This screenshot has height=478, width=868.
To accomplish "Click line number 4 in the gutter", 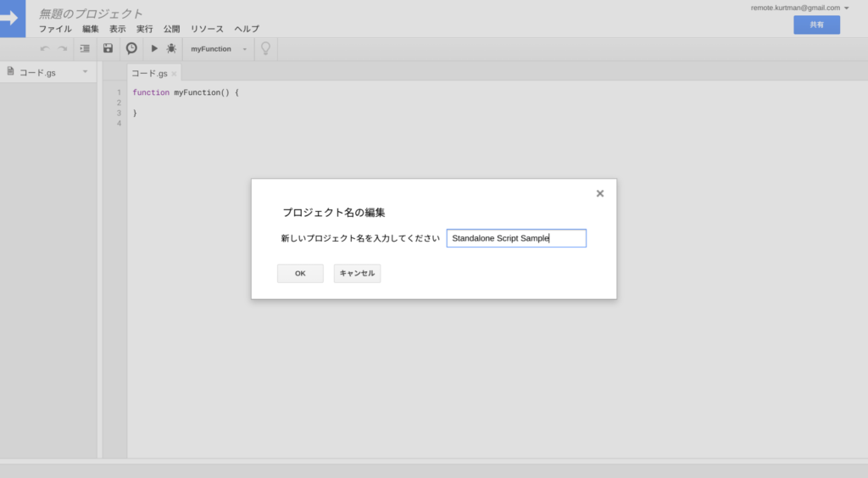I will click(119, 124).
